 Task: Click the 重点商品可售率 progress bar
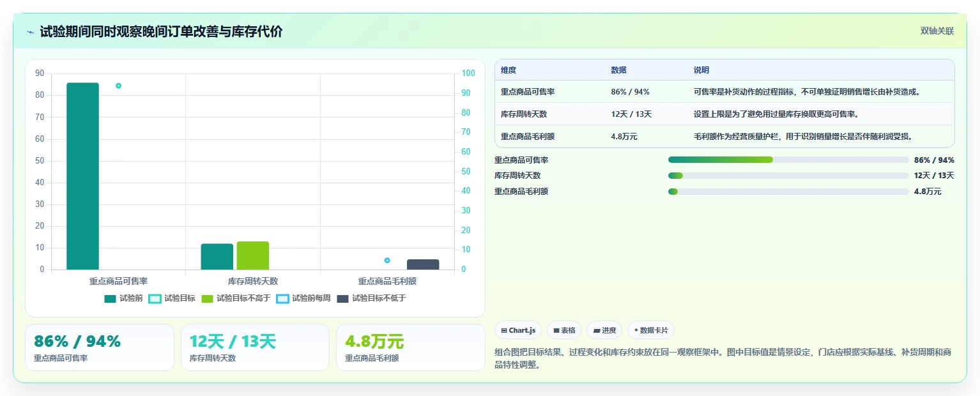(788, 160)
